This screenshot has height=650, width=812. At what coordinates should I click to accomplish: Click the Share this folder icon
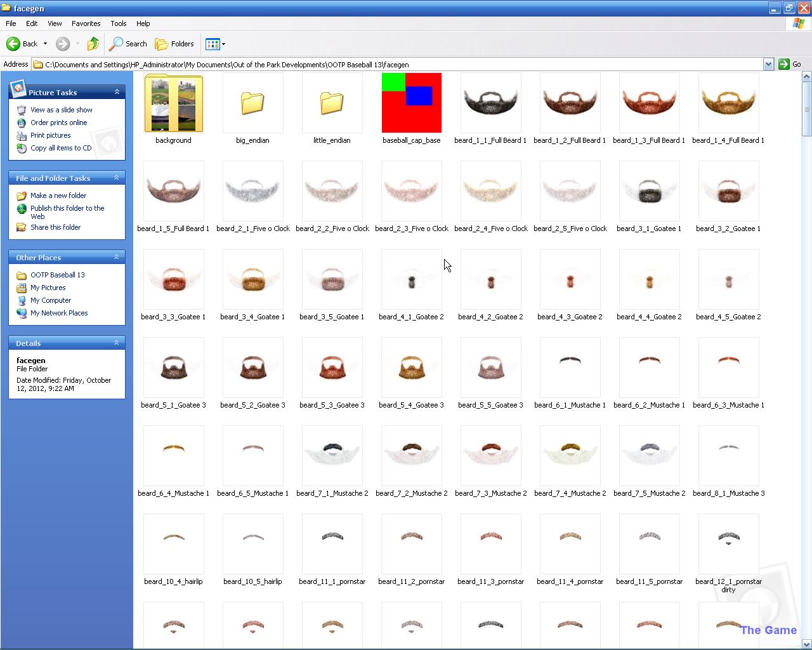[22, 227]
